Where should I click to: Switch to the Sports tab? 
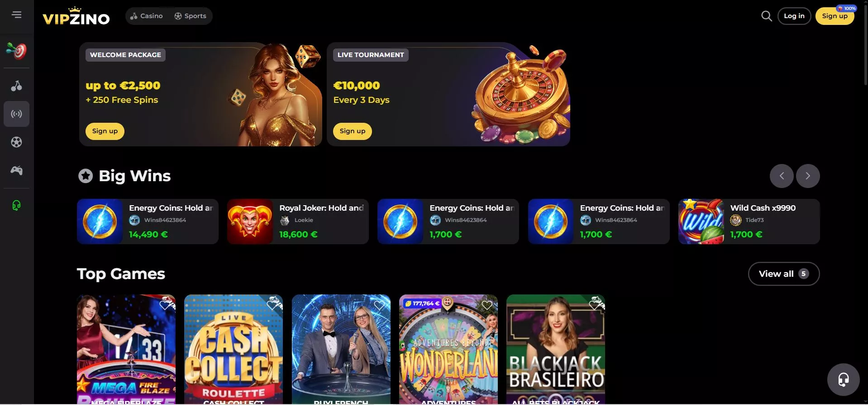point(191,16)
